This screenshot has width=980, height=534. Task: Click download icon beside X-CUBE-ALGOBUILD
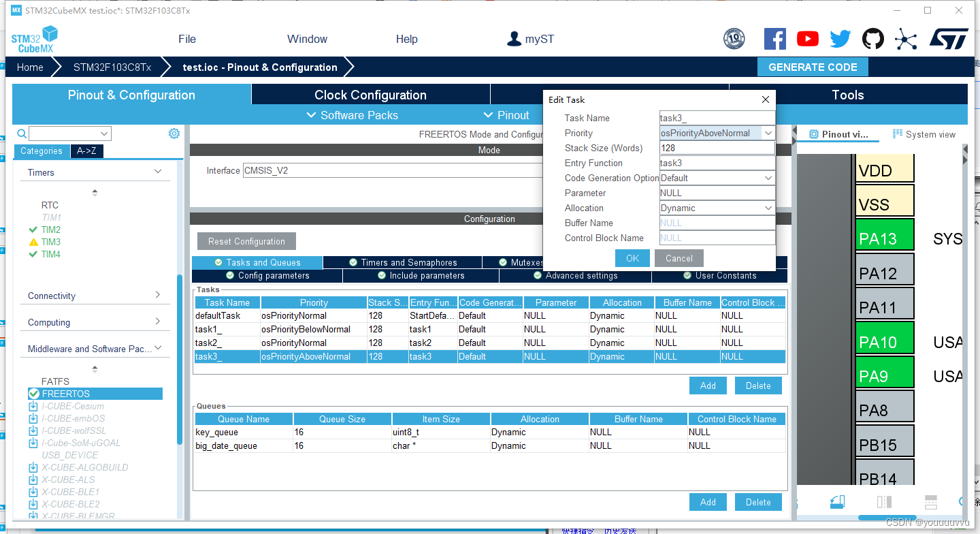(33, 467)
